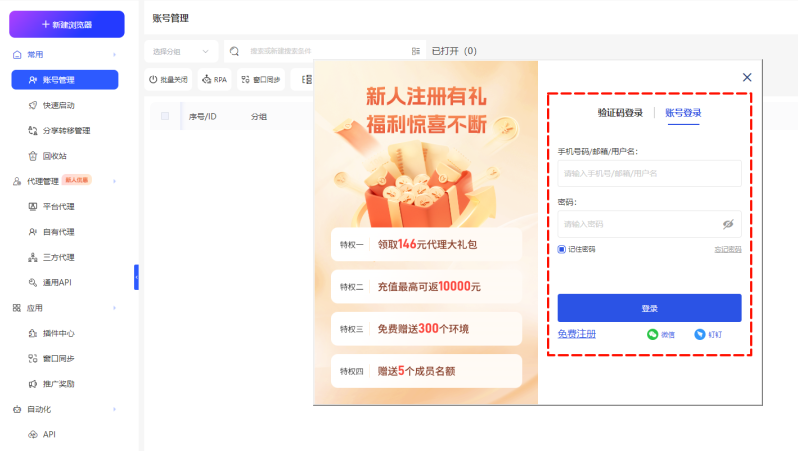Open Share Transfer Management (分享转移管理)
This screenshot has height=451, width=798.
(x=66, y=131)
